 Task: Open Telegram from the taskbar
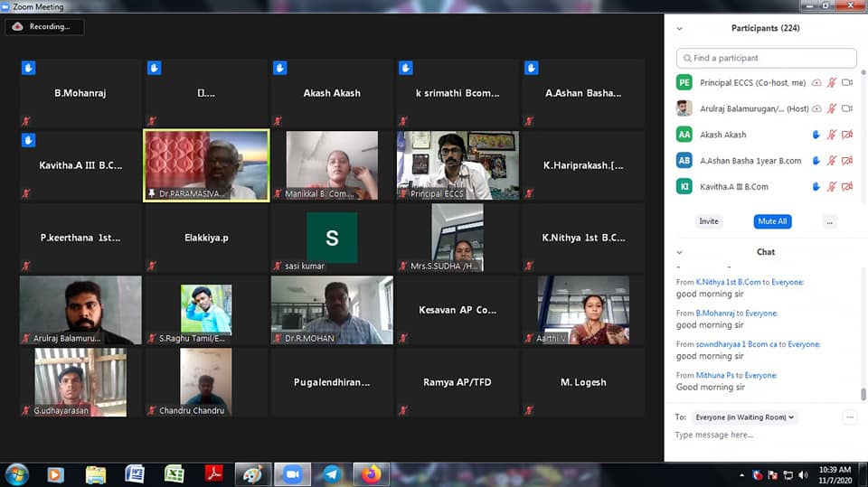332,474
